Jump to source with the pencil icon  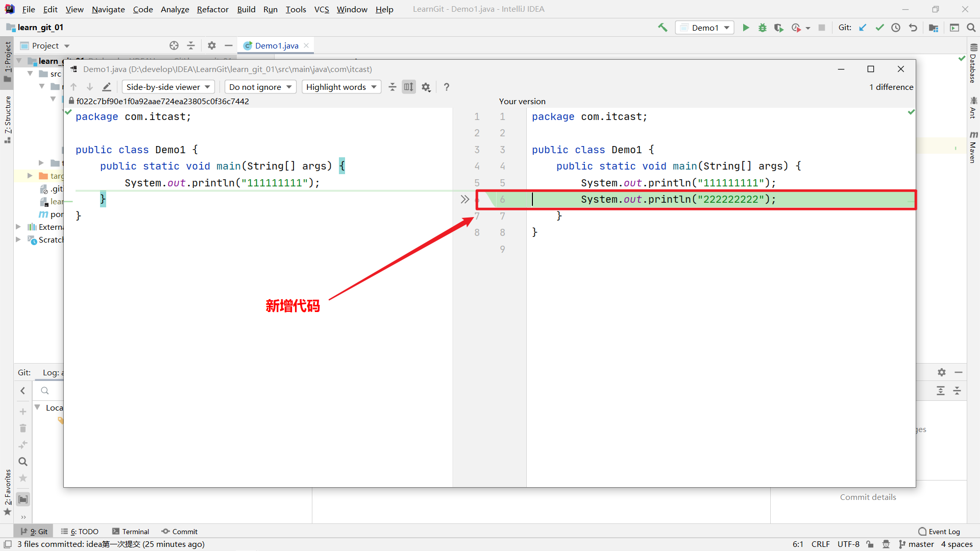click(x=106, y=87)
